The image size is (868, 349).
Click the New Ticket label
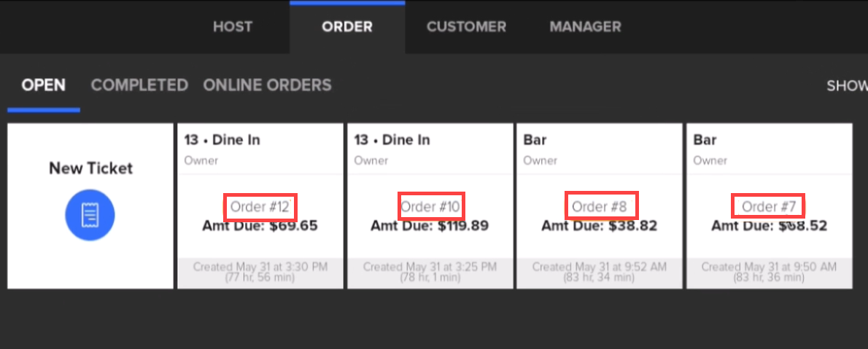coord(90,168)
